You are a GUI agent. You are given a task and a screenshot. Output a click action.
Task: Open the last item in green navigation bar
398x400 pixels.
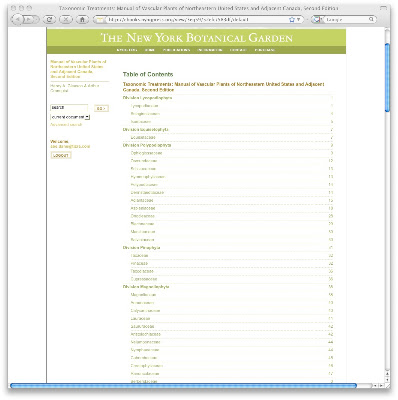point(265,50)
